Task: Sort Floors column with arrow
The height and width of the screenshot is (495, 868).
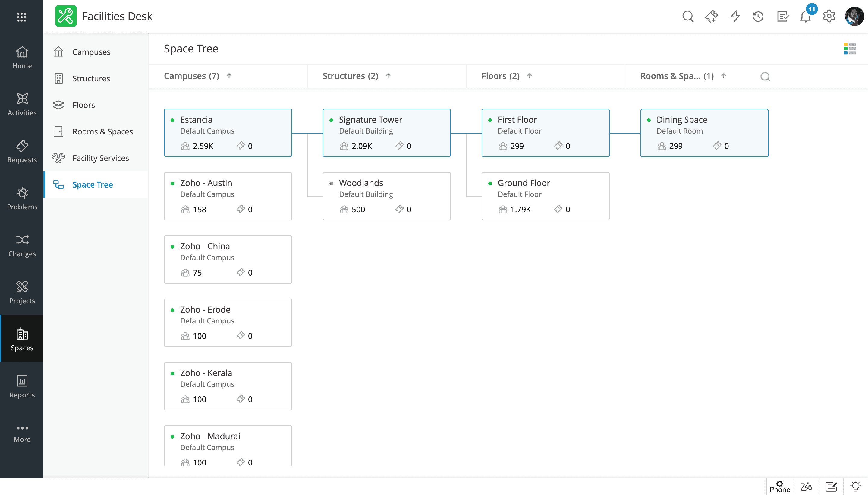Action: point(530,76)
